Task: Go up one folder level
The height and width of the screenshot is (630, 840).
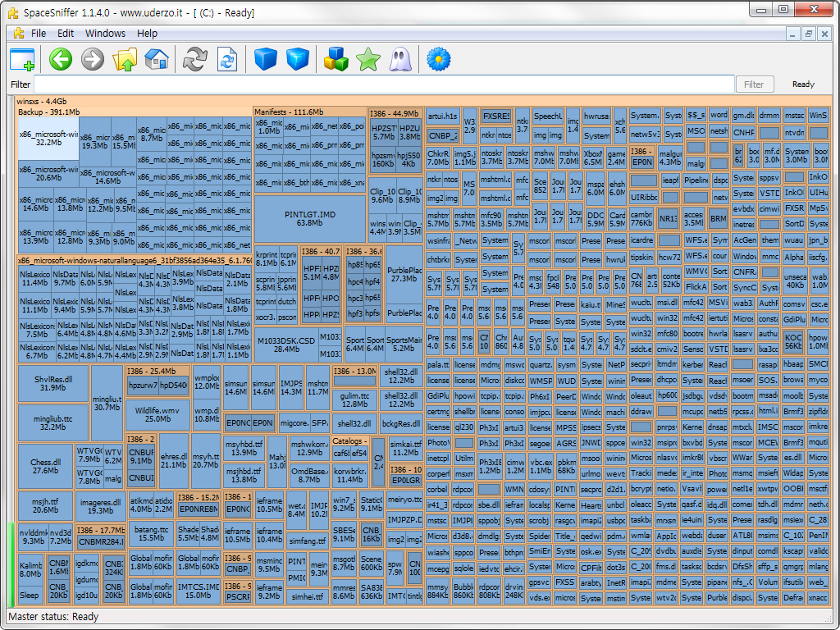Action: click(x=125, y=59)
